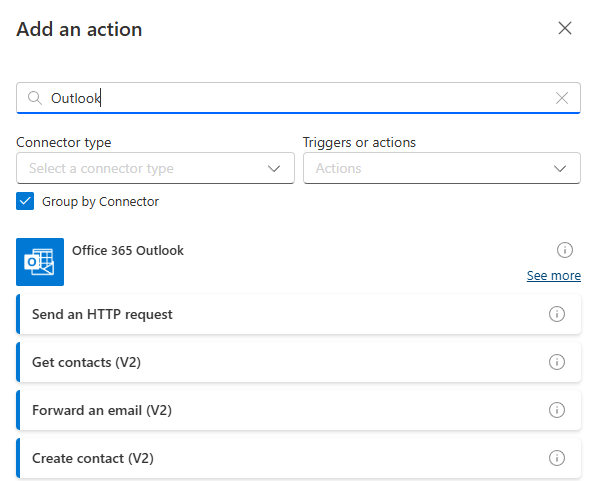Add the Create contact (V2) action
This screenshot has width=602, height=481.
(92, 458)
